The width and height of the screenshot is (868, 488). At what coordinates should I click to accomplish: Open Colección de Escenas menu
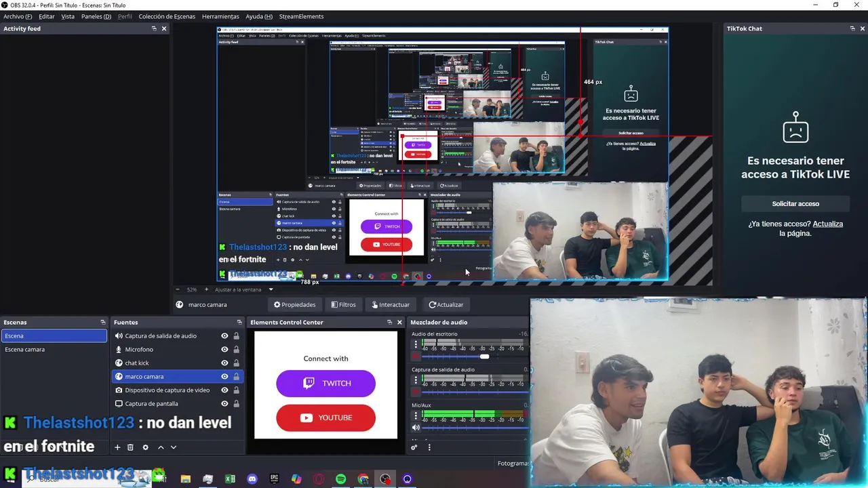point(167,16)
